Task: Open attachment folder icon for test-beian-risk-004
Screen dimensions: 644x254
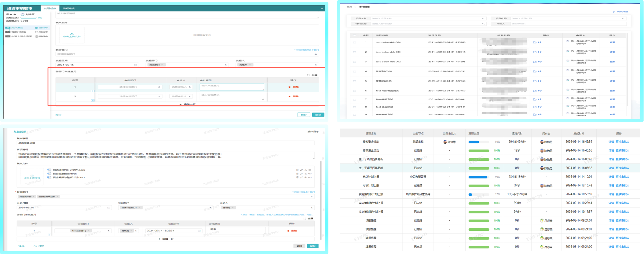Action: (535, 42)
